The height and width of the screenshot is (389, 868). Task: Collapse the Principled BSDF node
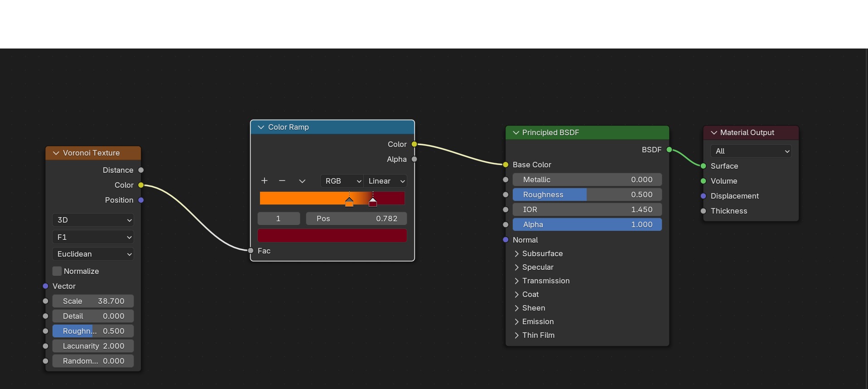tap(516, 133)
